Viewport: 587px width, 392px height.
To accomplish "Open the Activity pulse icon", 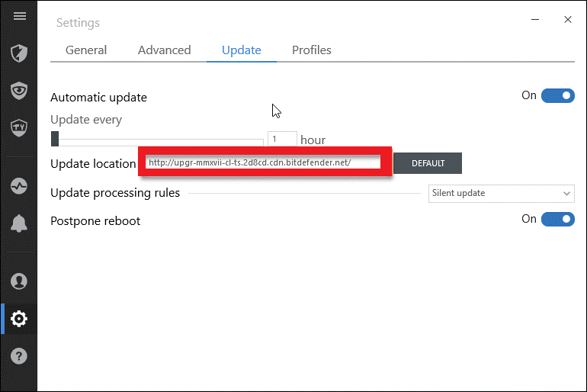I will [x=19, y=185].
